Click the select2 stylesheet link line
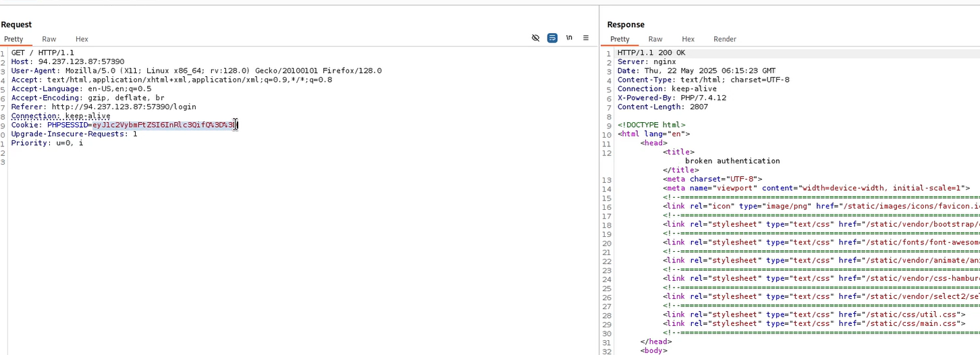 pyautogui.click(x=821, y=296)
